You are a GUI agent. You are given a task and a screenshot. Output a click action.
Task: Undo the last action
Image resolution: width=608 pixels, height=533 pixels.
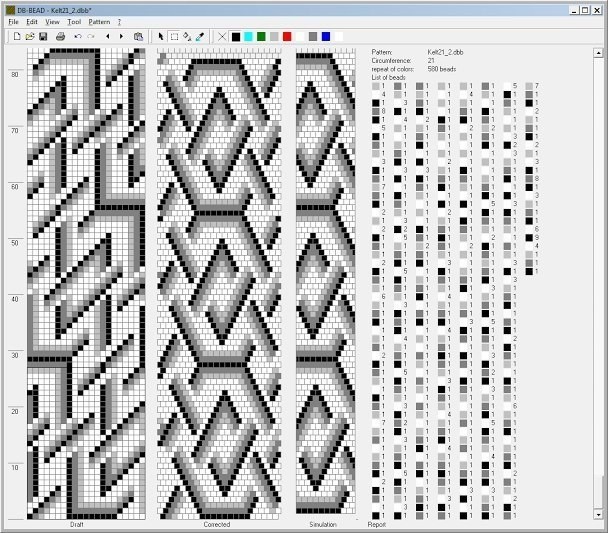click(x=77, y=36)
